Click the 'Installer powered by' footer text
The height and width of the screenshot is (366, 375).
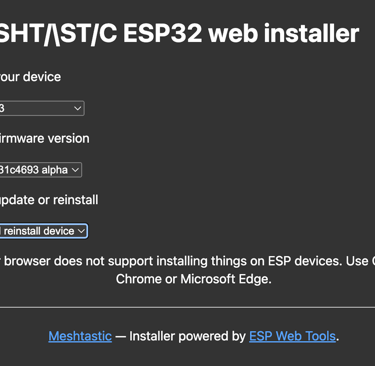[x=187, y=336]
